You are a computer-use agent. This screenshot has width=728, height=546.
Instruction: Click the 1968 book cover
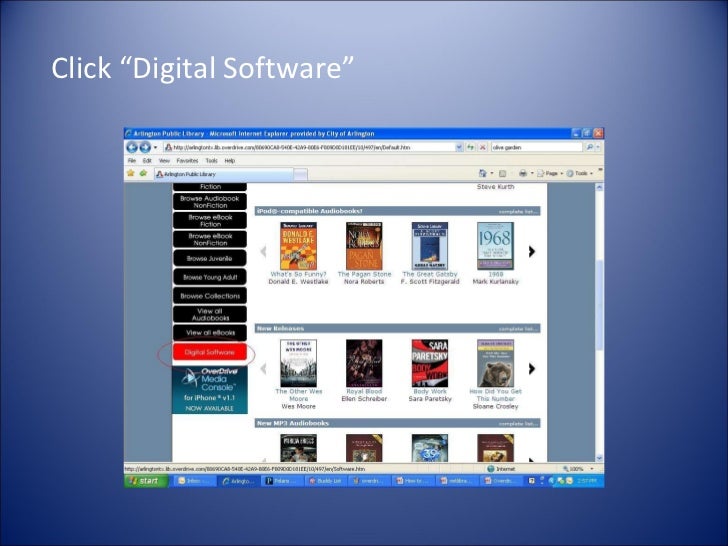(x=495, y=246)
